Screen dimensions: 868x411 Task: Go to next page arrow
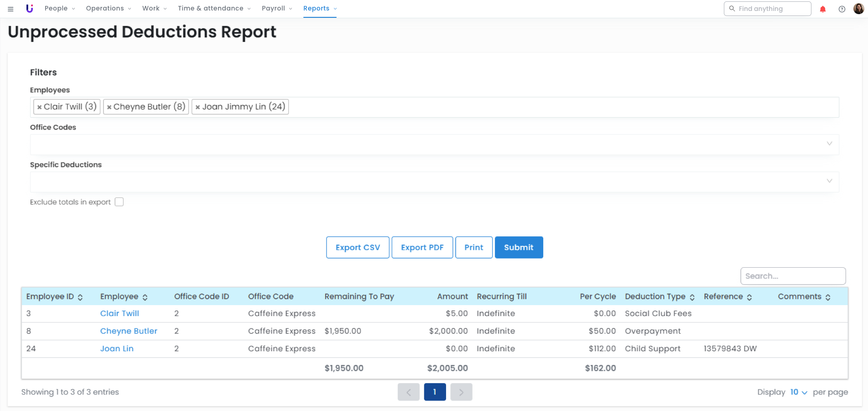click(x=461, y=392)
